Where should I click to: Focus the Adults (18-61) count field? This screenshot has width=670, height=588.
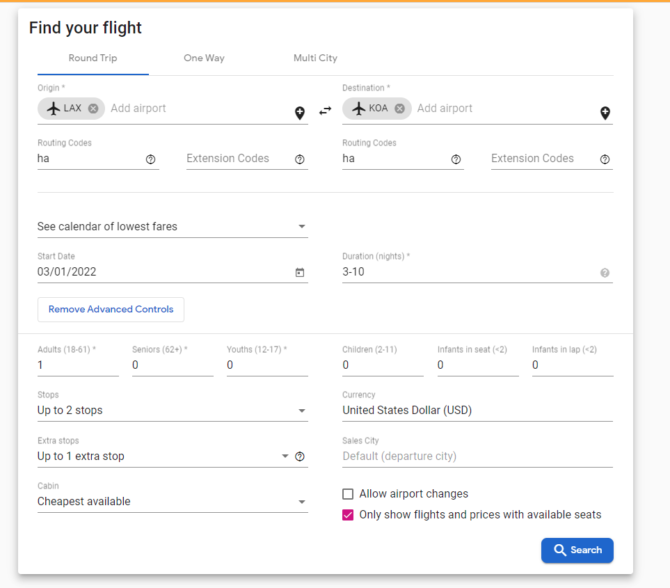click(78, 365)
